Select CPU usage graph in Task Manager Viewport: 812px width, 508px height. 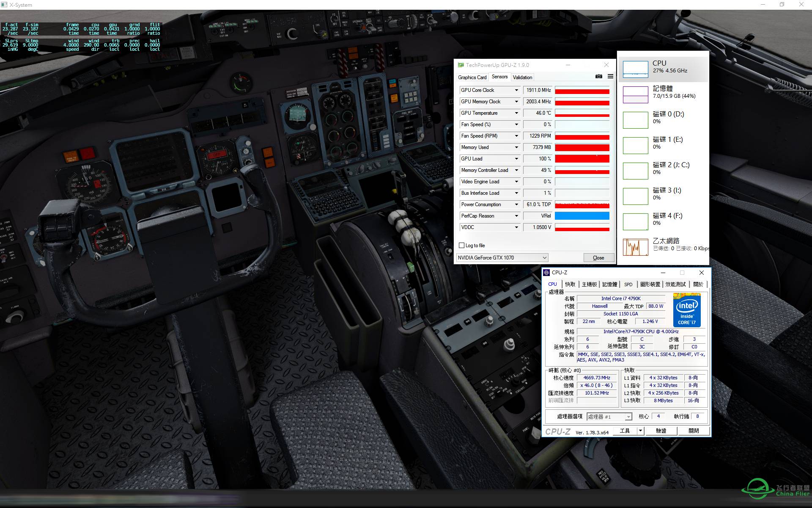click(x=635, y=69)
